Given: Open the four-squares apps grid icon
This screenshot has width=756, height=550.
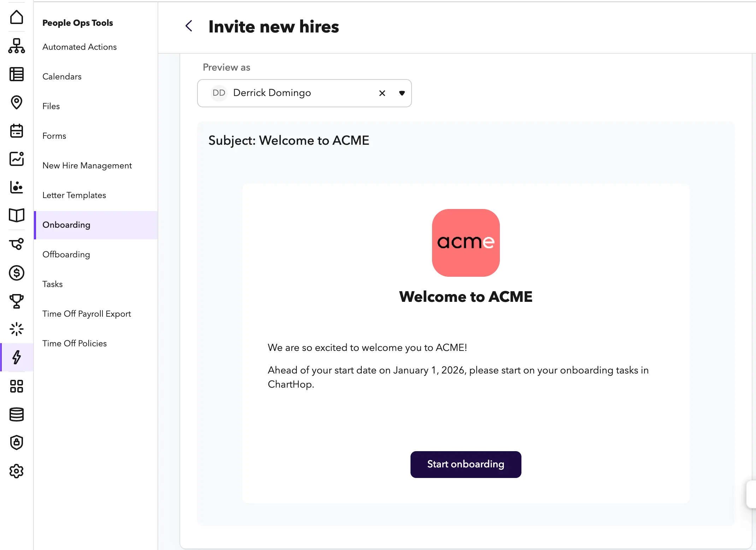Looking at the screenshot, I should [17, 386].
